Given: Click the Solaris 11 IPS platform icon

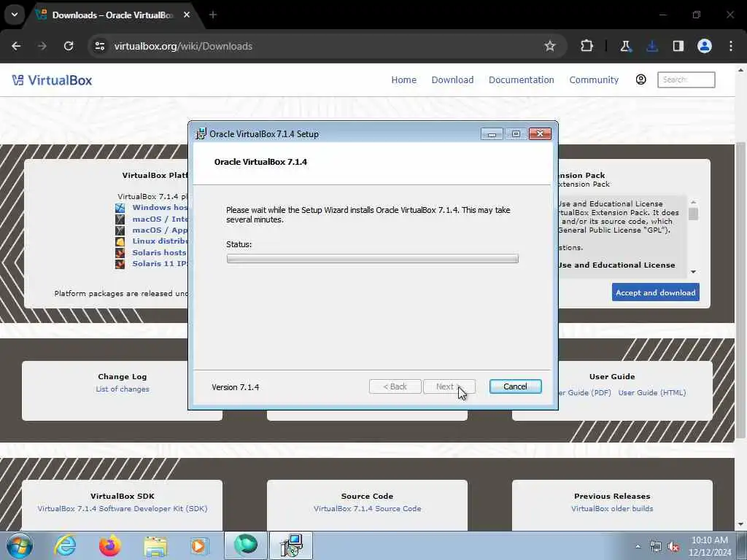Looking at the screenshot, I should coord(120,264).
